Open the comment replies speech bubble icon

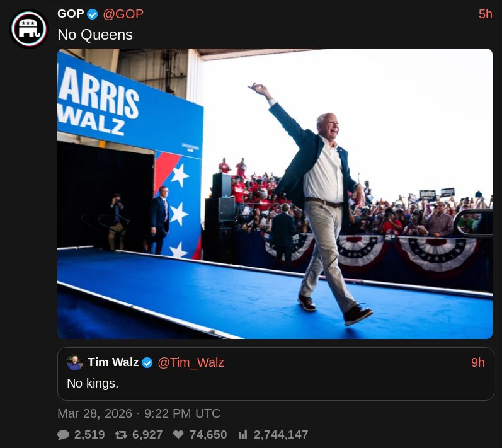click(x=63, y=435)
